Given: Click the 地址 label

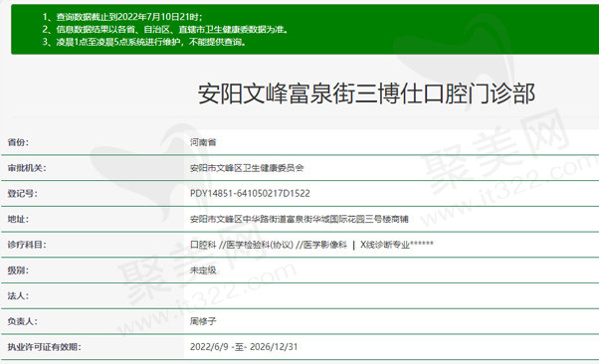Looking at the screenshot, I should pyautogui.click(x=18, y=219).
